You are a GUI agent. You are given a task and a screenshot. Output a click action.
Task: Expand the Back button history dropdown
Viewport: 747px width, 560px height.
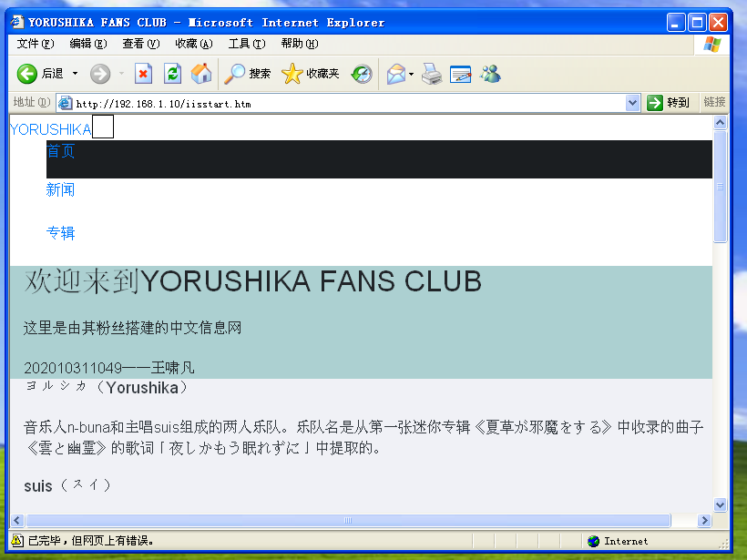[76, 74]
